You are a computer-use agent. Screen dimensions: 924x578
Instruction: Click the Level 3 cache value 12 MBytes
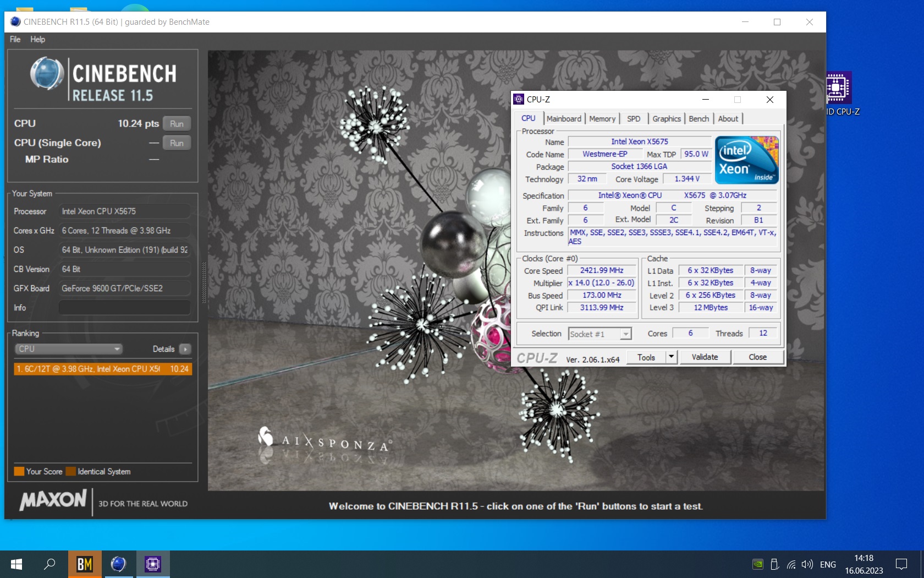711,308
